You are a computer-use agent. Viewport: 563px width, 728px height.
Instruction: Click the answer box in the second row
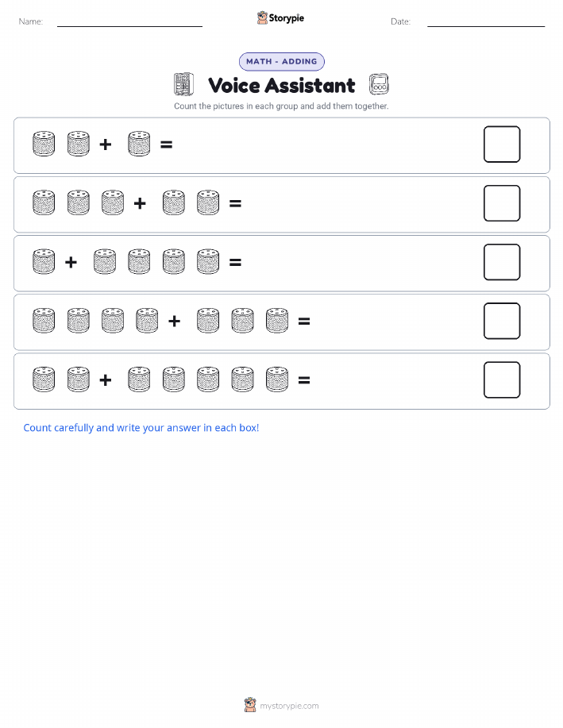point(502,203)
